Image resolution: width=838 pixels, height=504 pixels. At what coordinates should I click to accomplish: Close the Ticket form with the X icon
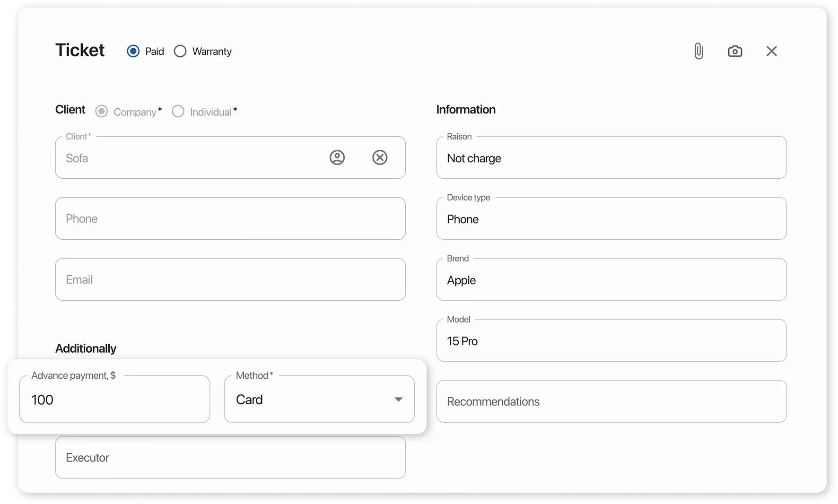[771, 51]
